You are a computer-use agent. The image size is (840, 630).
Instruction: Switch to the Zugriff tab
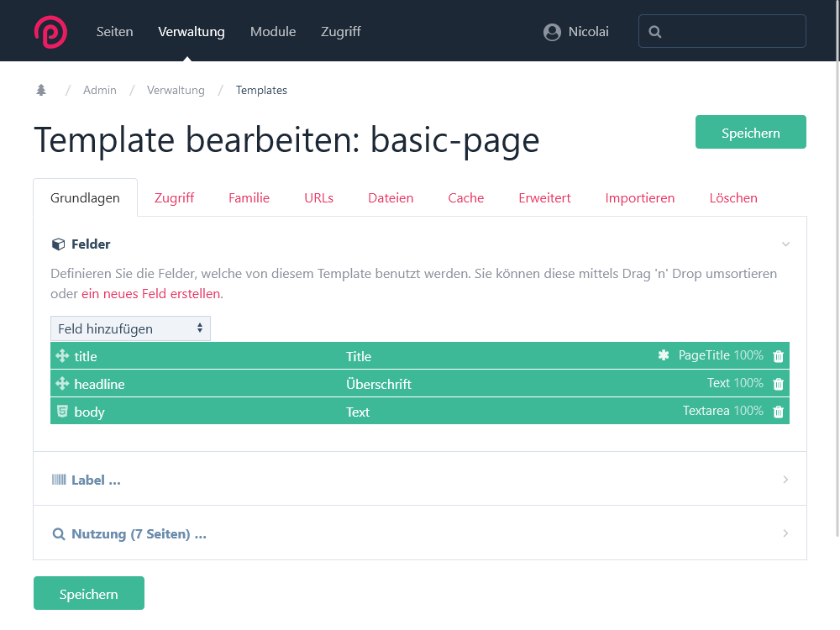point(174,197)
